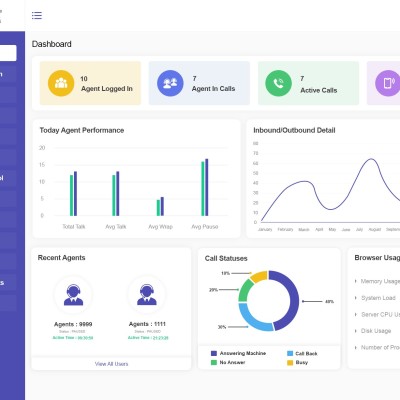Toggle No Answer legend swatch

(x=214, y=362)
